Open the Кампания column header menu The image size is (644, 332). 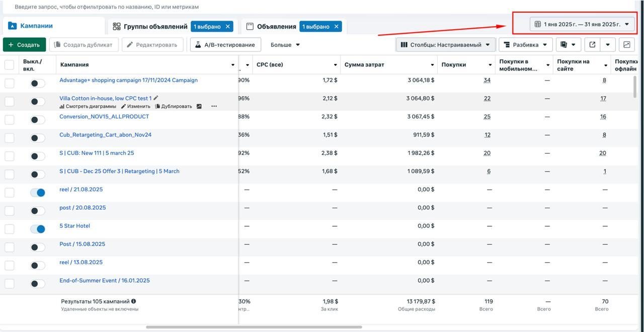click(233, 65)
